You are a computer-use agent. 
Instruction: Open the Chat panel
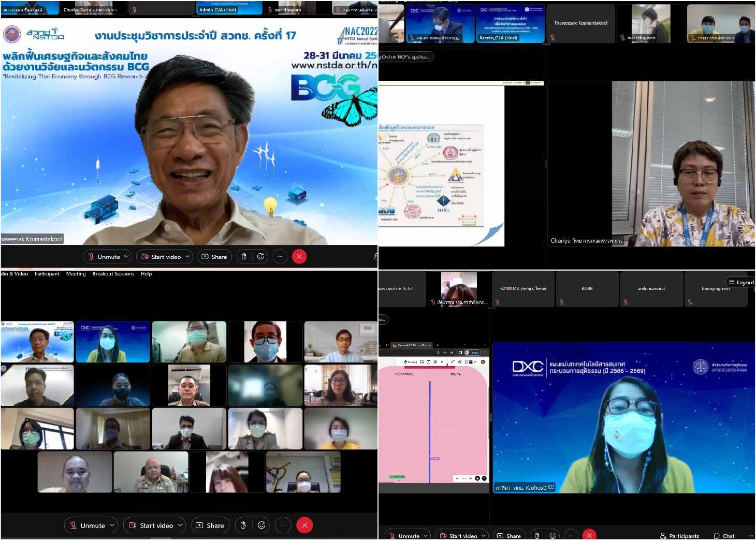tap(724, 536)
